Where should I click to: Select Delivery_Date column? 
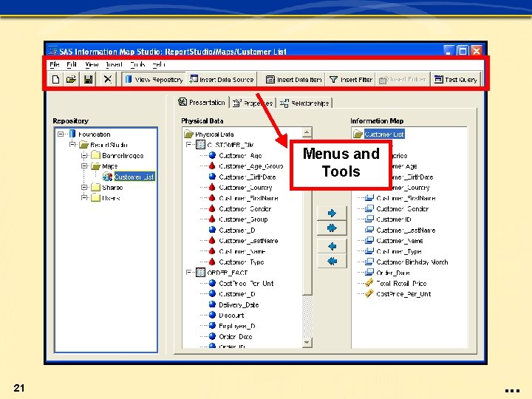click(x=239, y=305)
